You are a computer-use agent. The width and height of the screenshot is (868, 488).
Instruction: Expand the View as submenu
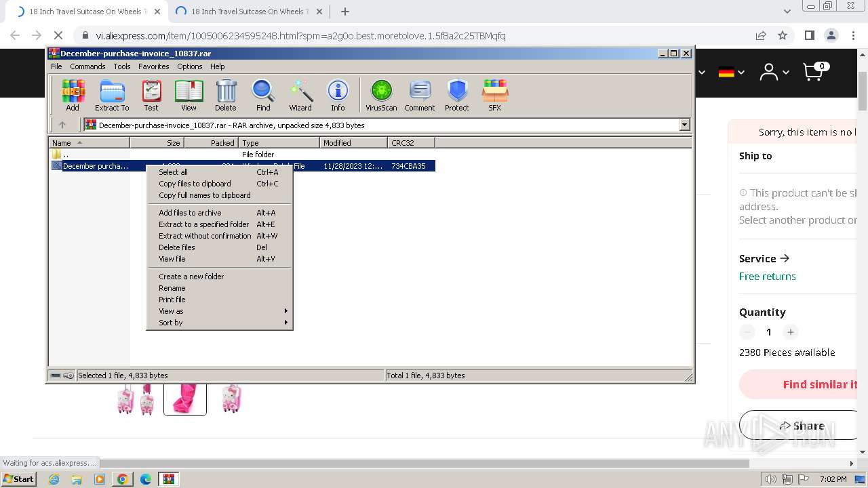pos(220,311)
